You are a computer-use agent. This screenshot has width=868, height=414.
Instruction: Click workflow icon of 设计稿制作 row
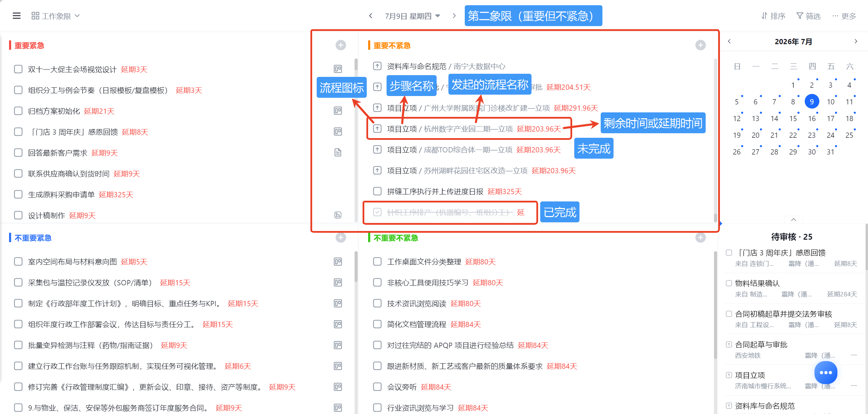338,215
